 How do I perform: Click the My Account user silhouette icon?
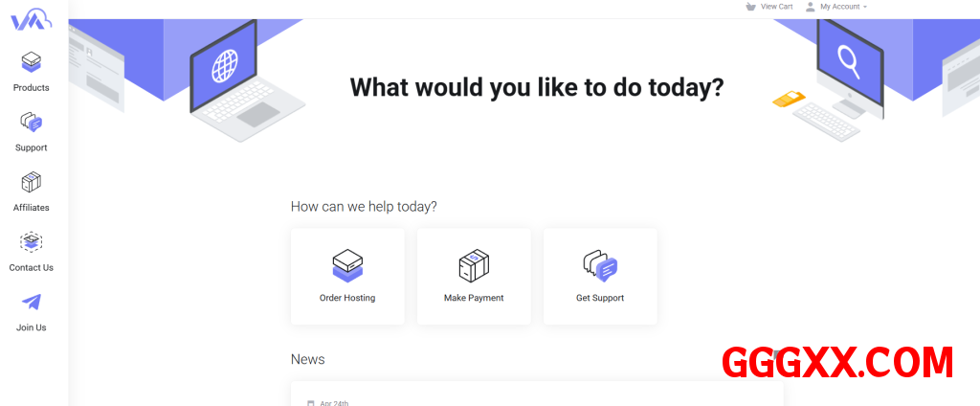point(811,7)
